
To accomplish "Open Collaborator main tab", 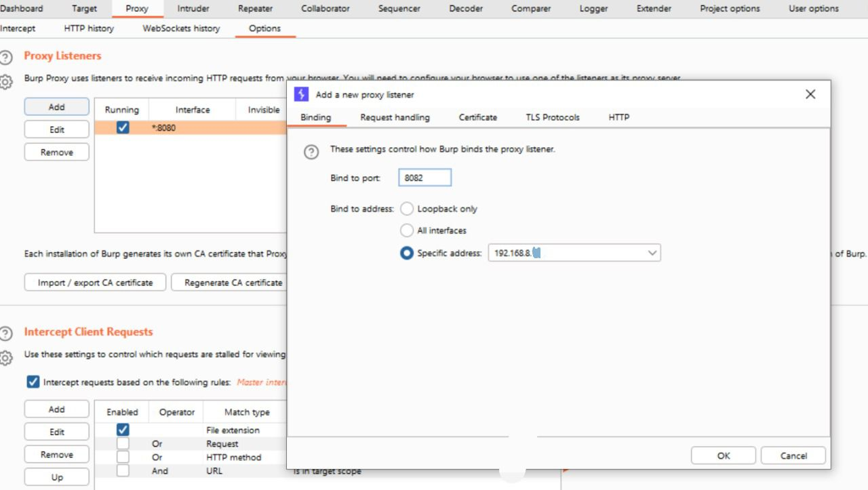I will coord(325,9).
